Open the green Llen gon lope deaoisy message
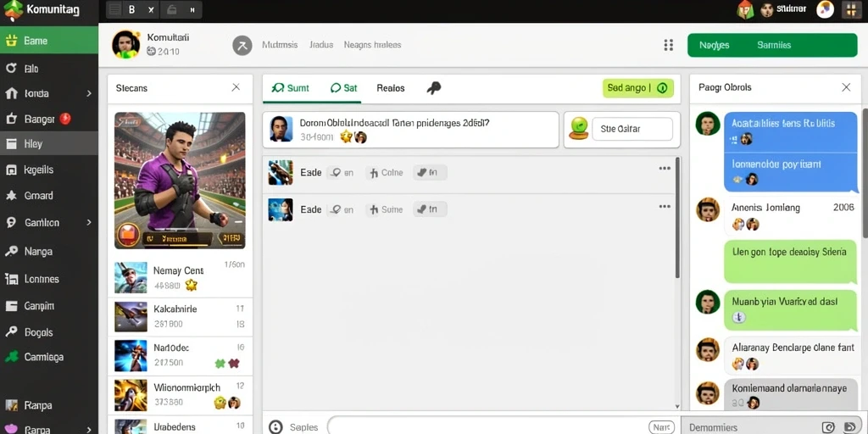868x434 pixels. pos(790,263)
